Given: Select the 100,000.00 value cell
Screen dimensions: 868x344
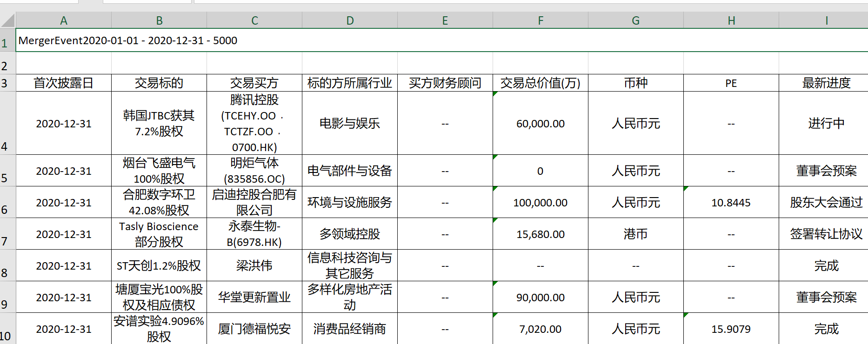Looking at the screenshot, I should click(541, 202).
